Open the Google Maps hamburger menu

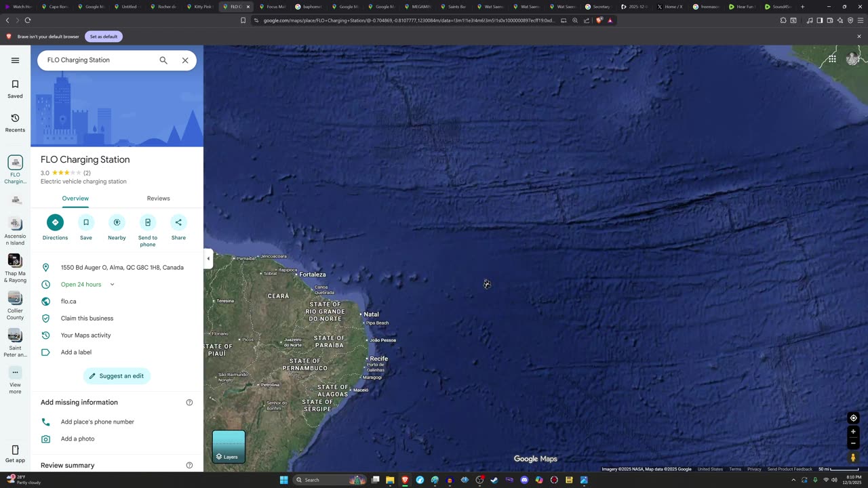point(15,60)
